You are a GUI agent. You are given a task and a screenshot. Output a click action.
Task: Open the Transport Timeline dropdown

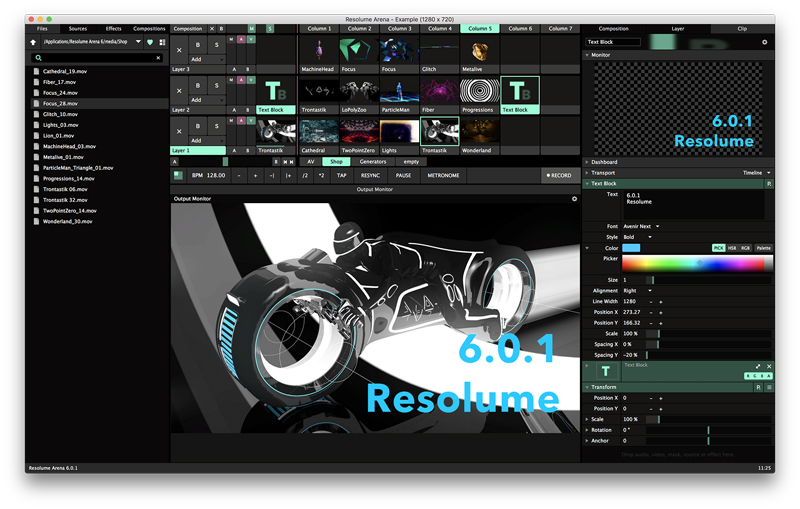pyautogui.click(x=756, y=173)
